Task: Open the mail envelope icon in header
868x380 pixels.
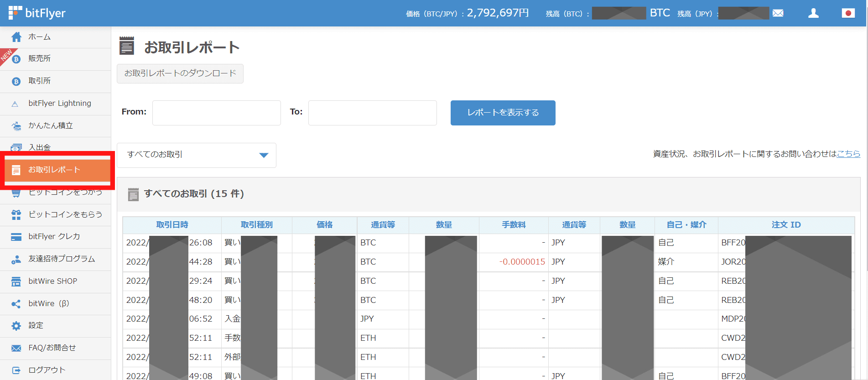Action: [778, 13]
